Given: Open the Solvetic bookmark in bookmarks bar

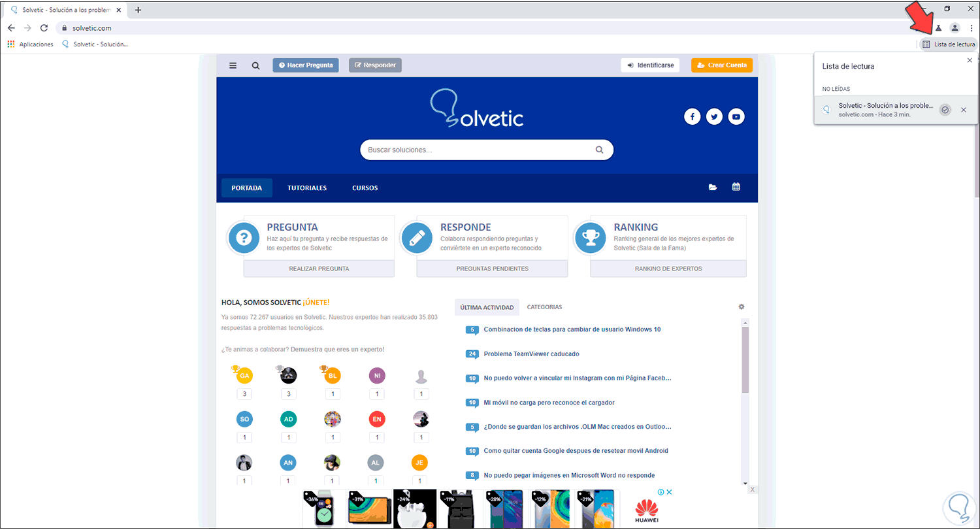Looking at the screenshot, I should pyautogui.click(x=95, y=44).
